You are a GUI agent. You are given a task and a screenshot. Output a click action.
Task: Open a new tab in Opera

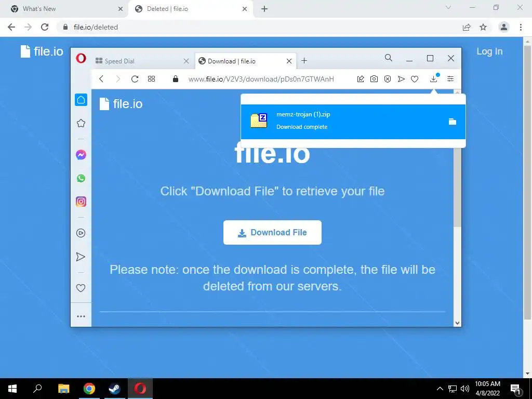(304, 61)
